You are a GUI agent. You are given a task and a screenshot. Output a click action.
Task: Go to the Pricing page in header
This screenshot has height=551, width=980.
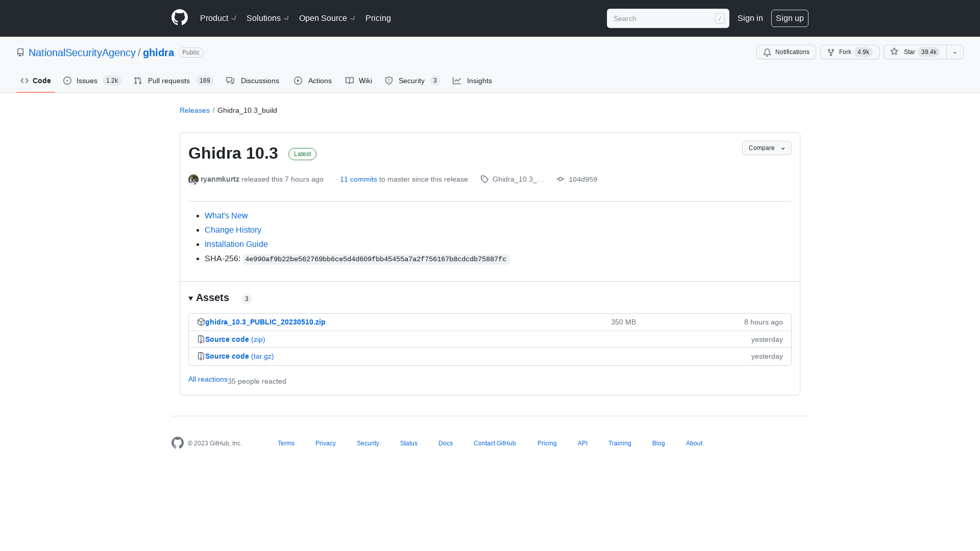point(378,18)
